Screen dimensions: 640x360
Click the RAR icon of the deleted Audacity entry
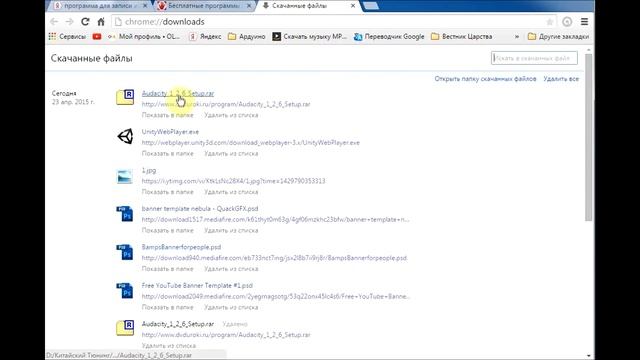click(x=125, y=328)
